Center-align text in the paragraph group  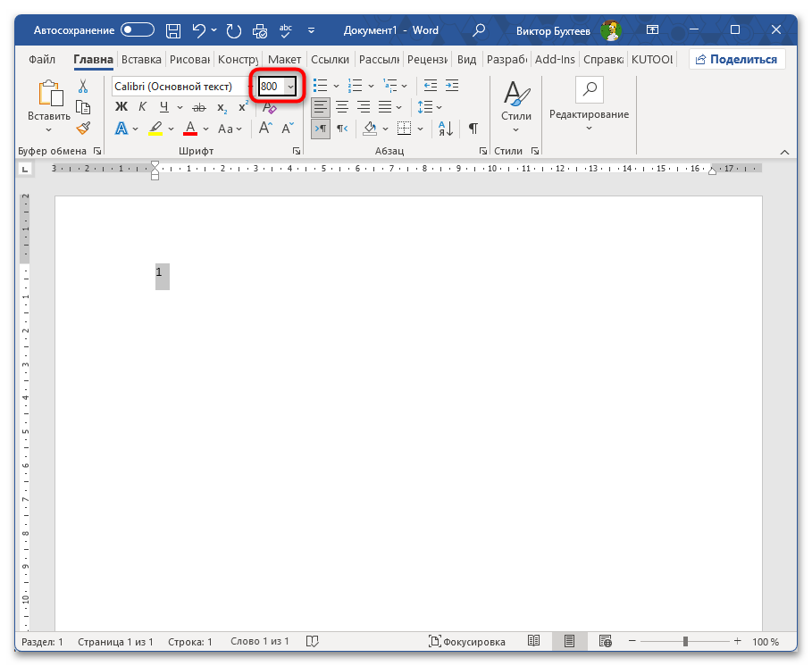[341, 106]
